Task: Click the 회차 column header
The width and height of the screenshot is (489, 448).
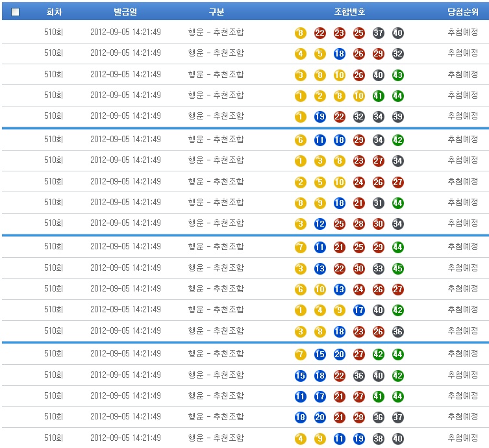Action: pos(54,12)
